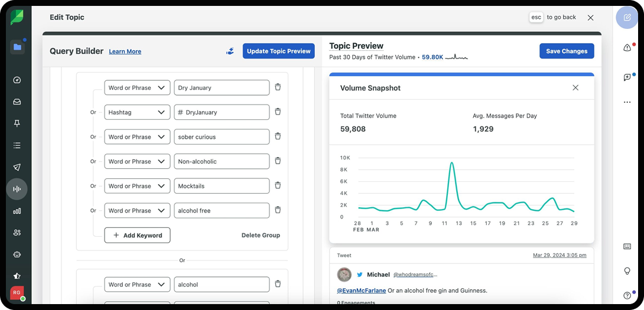Click the Non-alcoholic text field
This screenshot has height=310, width=644.
[x=222, y=161]
